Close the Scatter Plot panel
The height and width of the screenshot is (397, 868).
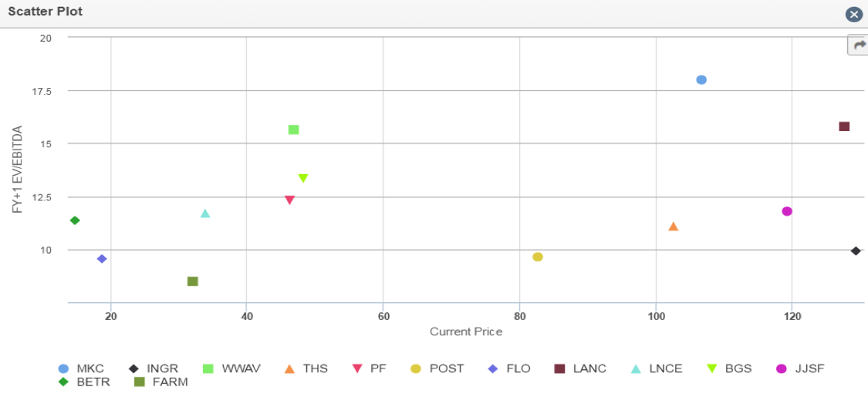(x=855, y=15)
